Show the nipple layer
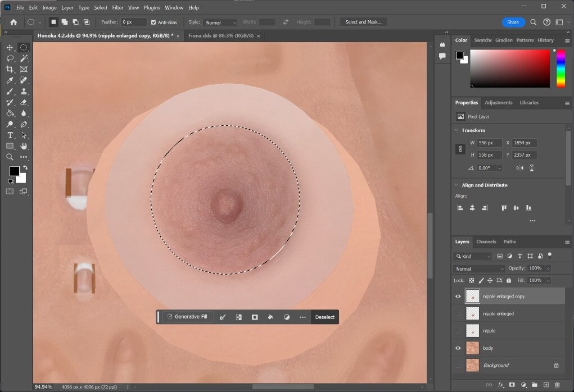 tap(458, 331)
